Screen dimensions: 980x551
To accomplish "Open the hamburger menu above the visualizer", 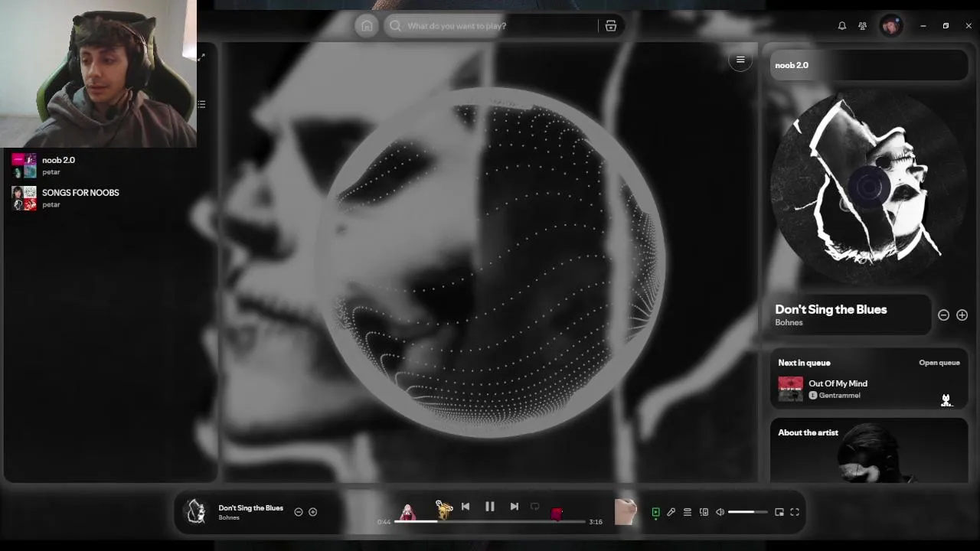I will 740,60.
